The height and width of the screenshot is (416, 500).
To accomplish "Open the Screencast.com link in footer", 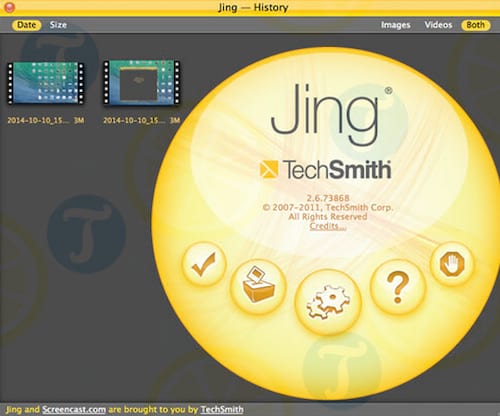I will [x=74, y=409].
